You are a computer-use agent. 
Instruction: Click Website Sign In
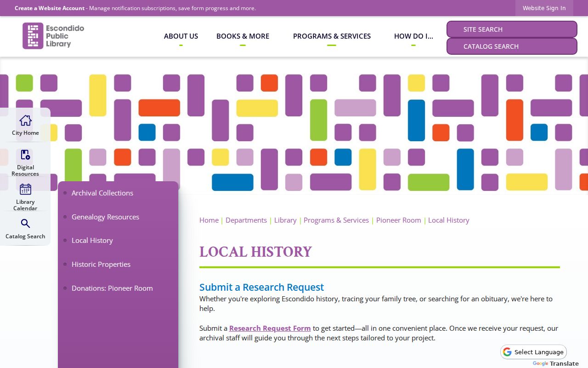544,8
